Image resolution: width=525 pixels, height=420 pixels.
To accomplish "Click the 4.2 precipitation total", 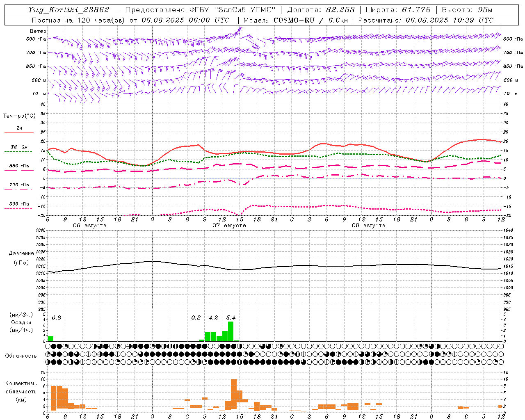I will (213, 317).
